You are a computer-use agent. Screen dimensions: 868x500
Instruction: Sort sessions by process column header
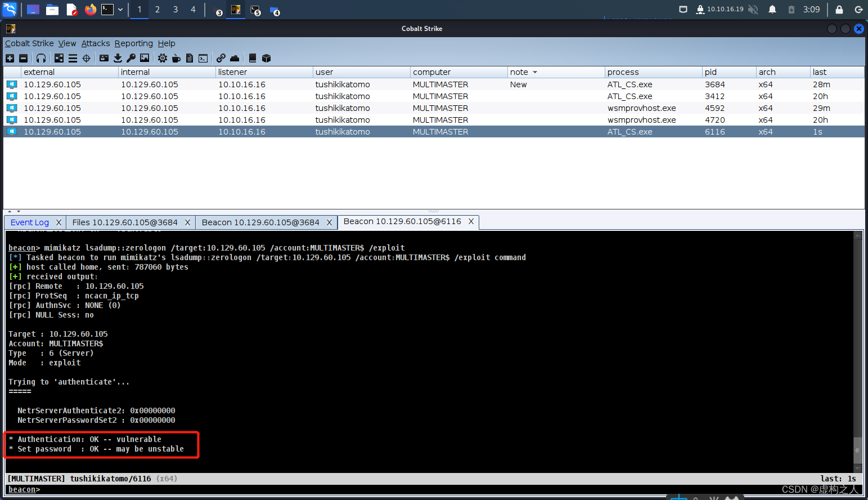654,72
